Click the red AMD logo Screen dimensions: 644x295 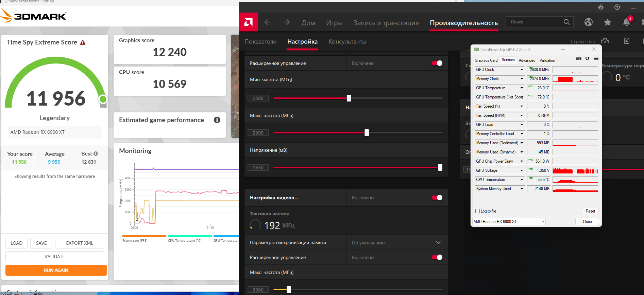[x=249, y=22]
